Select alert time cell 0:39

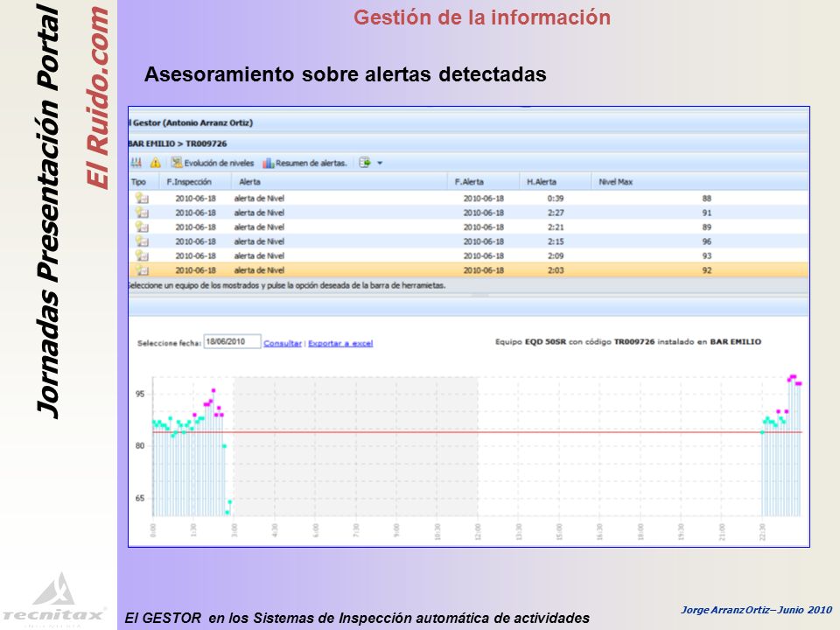pos(555,199)
